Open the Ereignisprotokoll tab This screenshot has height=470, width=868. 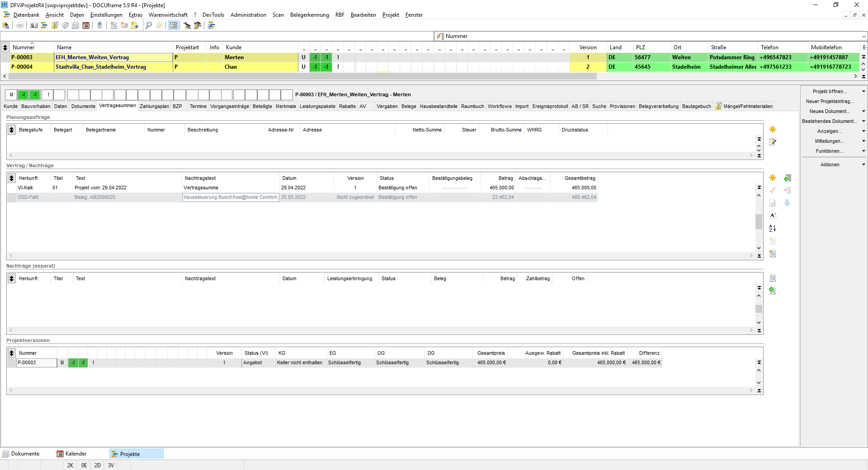(550, 107)
